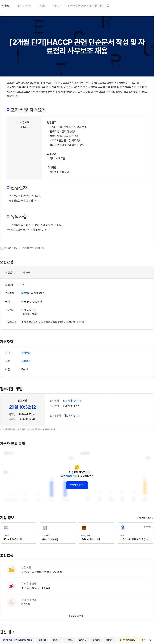Open the 접수기간·방법 tab
Image resolution: width=154 pixels, height=644 pixels.
[24, 5]
